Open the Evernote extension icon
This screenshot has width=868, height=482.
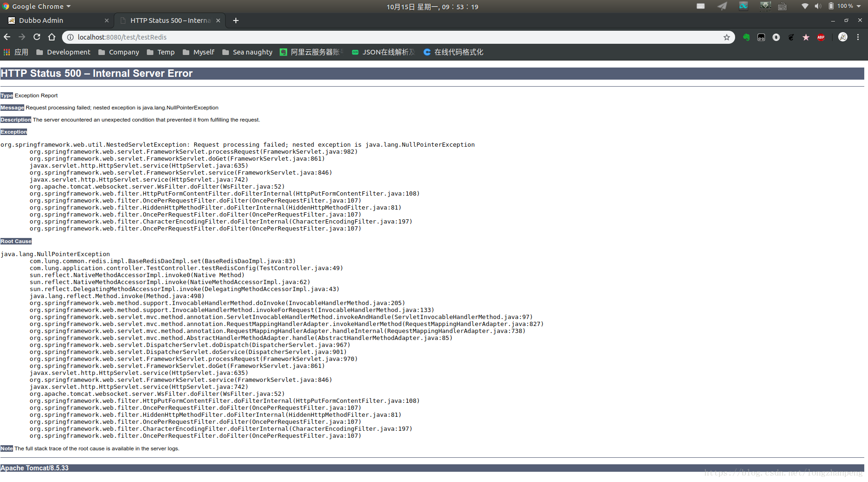tap(746, 37)
